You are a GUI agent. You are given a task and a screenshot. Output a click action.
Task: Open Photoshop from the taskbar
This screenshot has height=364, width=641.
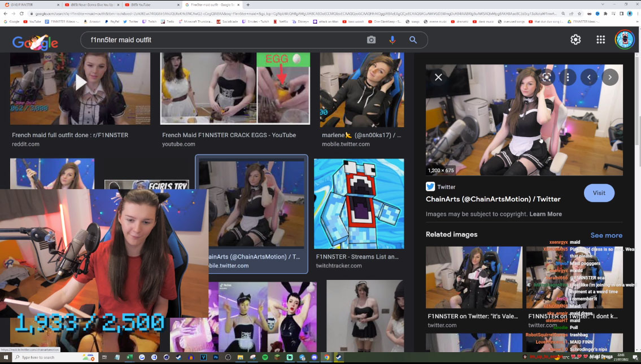tap(215, 357)
